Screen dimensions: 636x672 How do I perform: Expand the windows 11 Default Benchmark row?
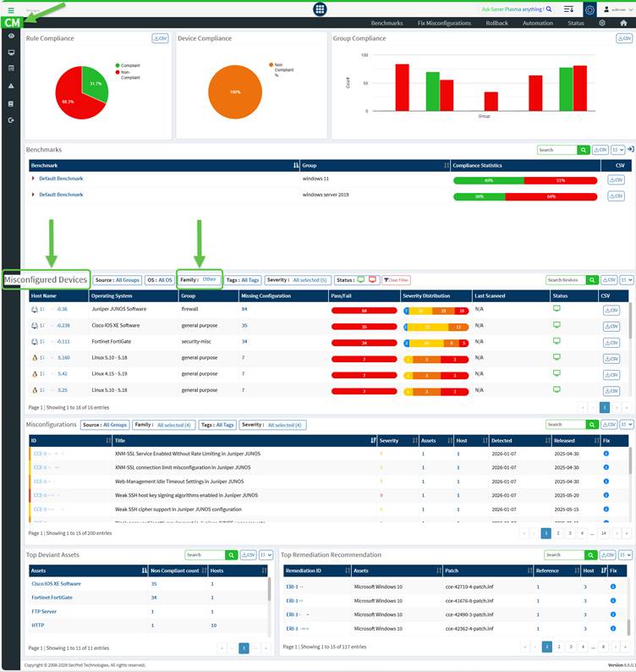click(34, 179)
